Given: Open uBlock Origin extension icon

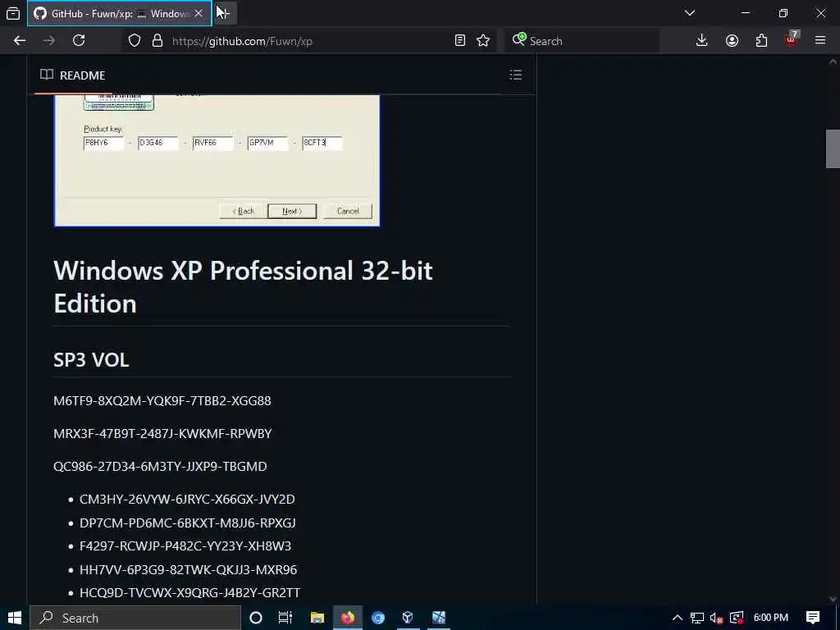Looking at the screenshot, I should click(x=792, y=39).
